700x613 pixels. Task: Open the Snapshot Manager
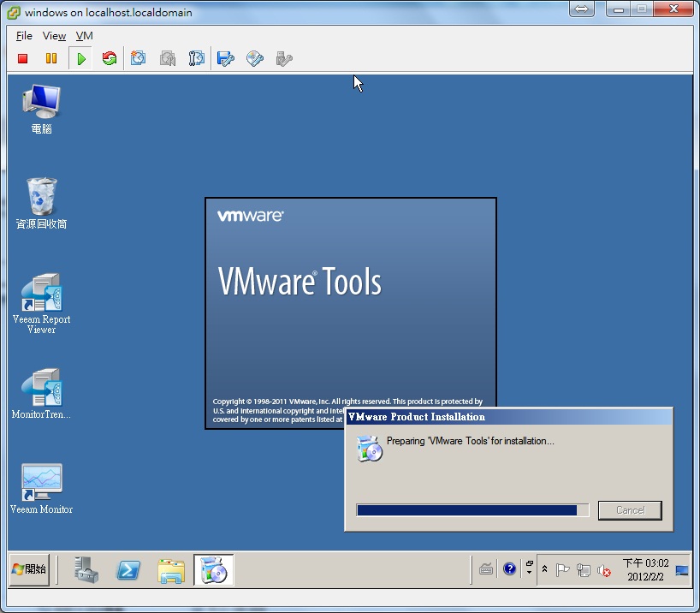click(x=197, y=58)
